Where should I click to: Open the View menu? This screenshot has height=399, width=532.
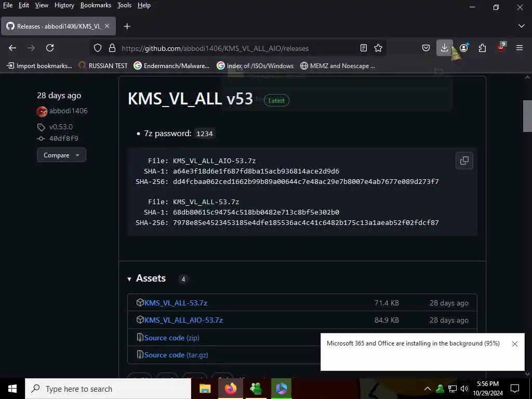pos(42,5)
